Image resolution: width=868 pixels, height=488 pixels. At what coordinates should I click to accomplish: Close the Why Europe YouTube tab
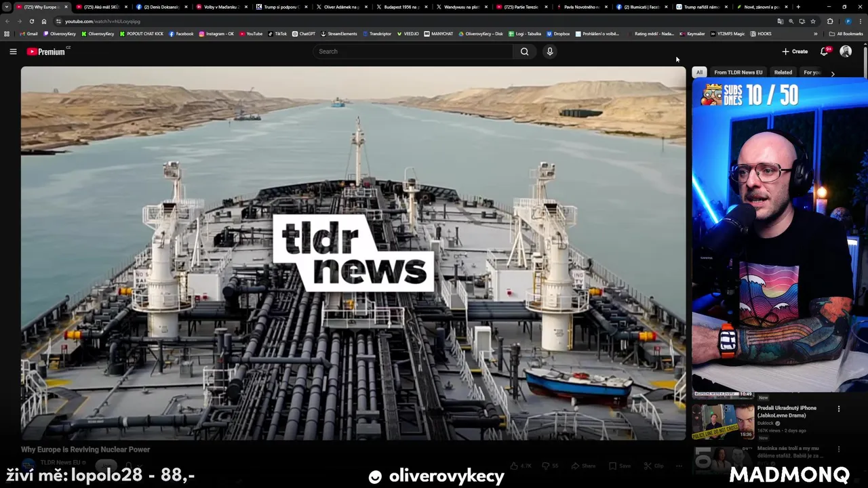pyautogui.click(x=66, y=7)
